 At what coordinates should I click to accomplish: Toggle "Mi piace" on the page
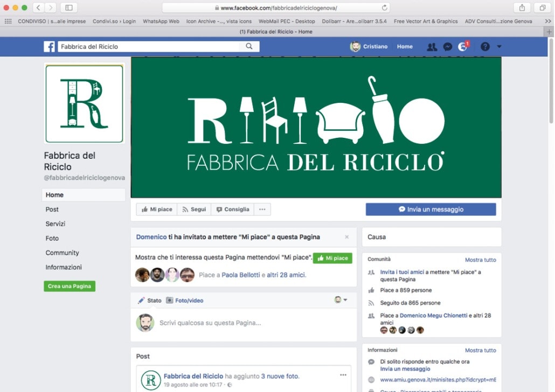(x=157, y=209)
